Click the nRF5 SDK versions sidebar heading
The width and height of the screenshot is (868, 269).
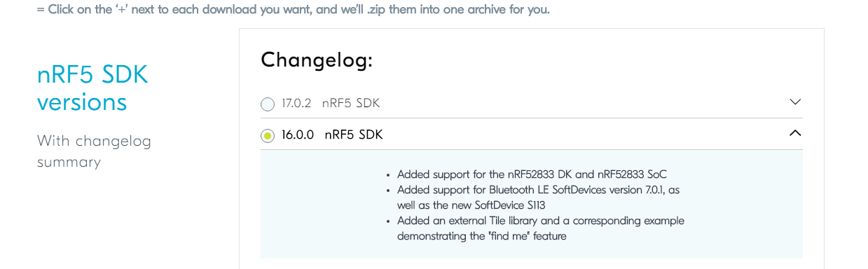click(x=92, y=88)
